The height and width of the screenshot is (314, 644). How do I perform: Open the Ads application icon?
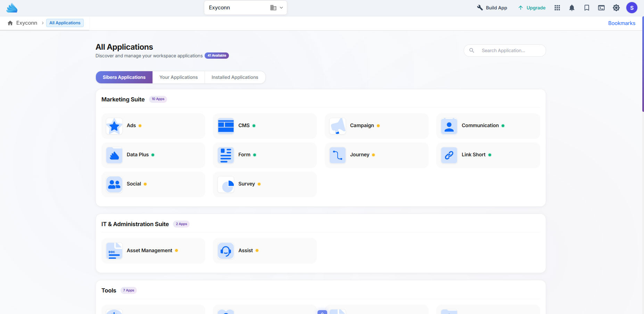[114, 126]
